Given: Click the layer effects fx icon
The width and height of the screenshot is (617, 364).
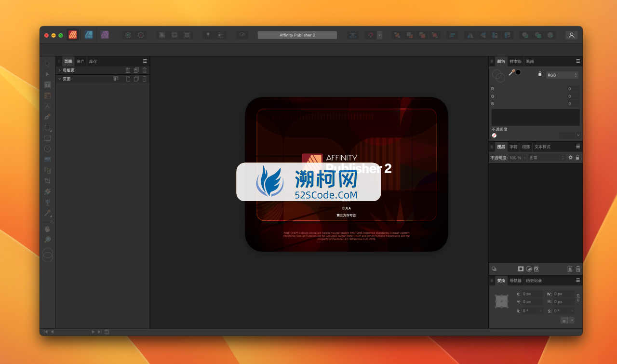Looking at the screenshot, I should pos(536,269).
